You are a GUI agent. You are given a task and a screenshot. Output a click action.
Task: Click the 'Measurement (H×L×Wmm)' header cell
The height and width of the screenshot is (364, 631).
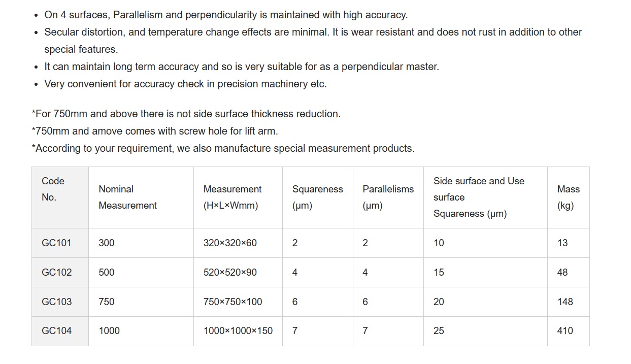click(233, 197)
